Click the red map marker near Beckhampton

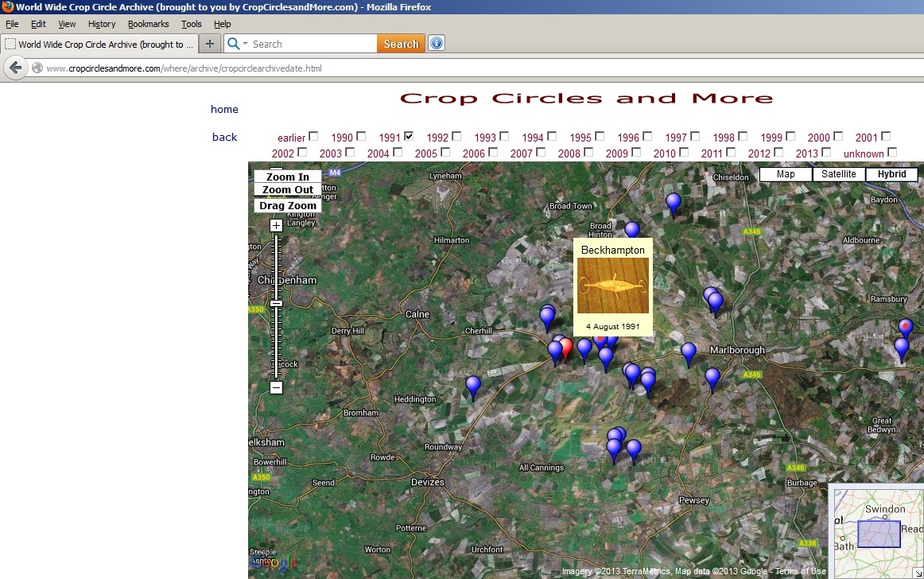(565, 348)
